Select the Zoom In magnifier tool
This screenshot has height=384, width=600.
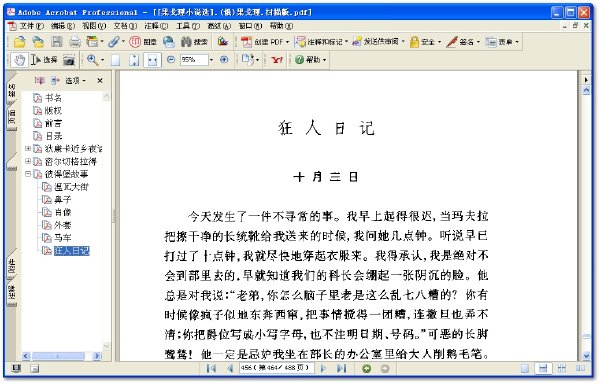(x=92, y=60)
